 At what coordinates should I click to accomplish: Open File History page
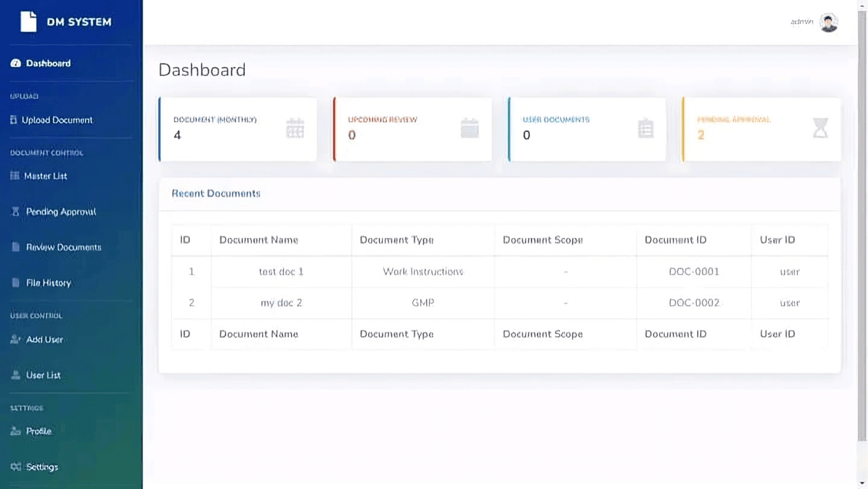tap(48, 283)
